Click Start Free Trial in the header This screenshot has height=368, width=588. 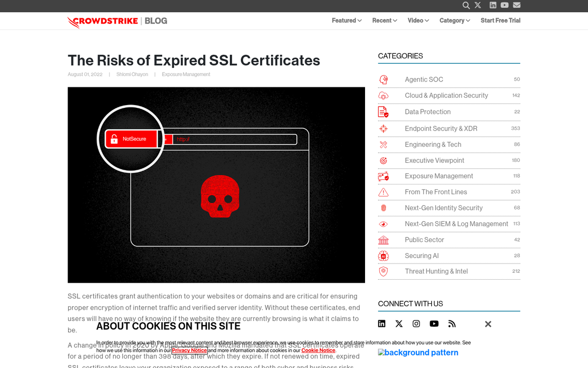500,20
